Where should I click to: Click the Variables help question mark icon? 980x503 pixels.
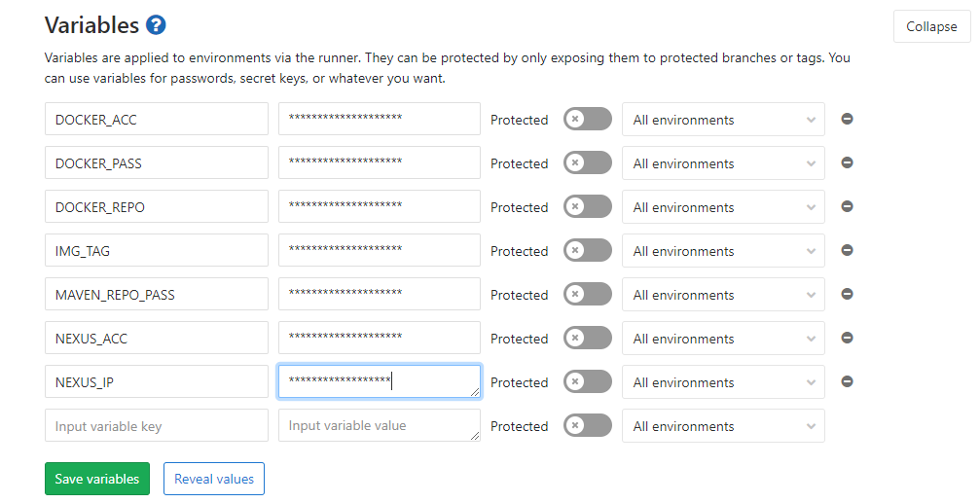156,25
